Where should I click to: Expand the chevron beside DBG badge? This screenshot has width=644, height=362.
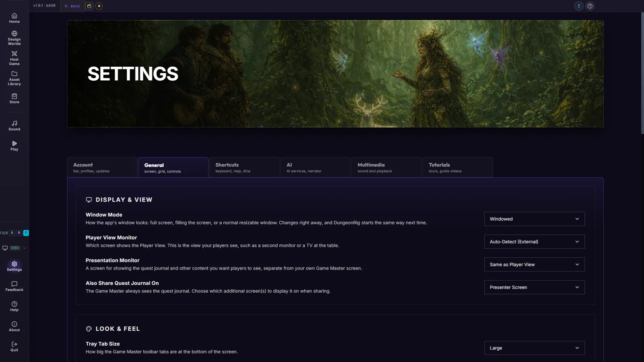25,248
